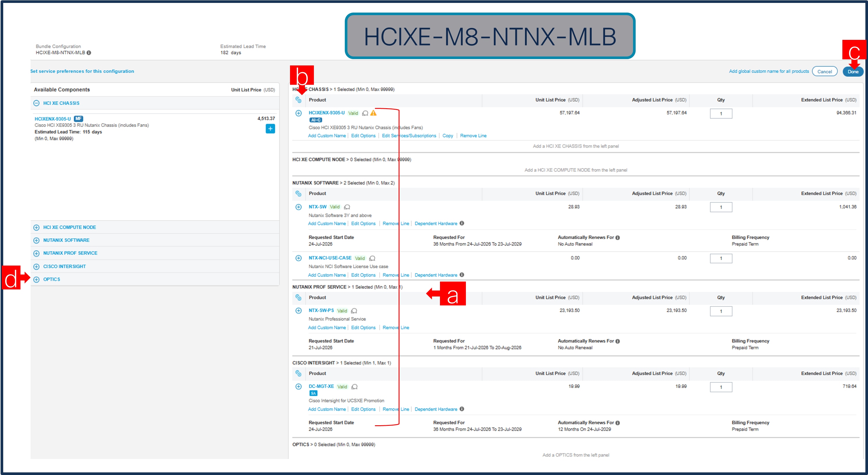This screenshot has width=868, height=475.
Task: Click Copy on the HCIXENX-9305-U line
Action: (448, 136)
